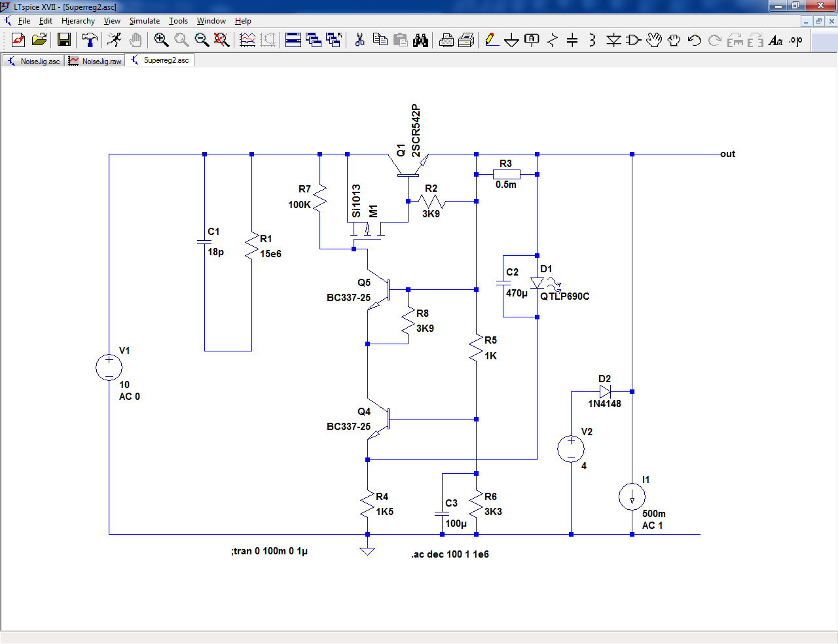Screen dimensions: 838x644
Task: Click the .ac dec 100 1 1e6 directive
Action: (x=450, y=554)
